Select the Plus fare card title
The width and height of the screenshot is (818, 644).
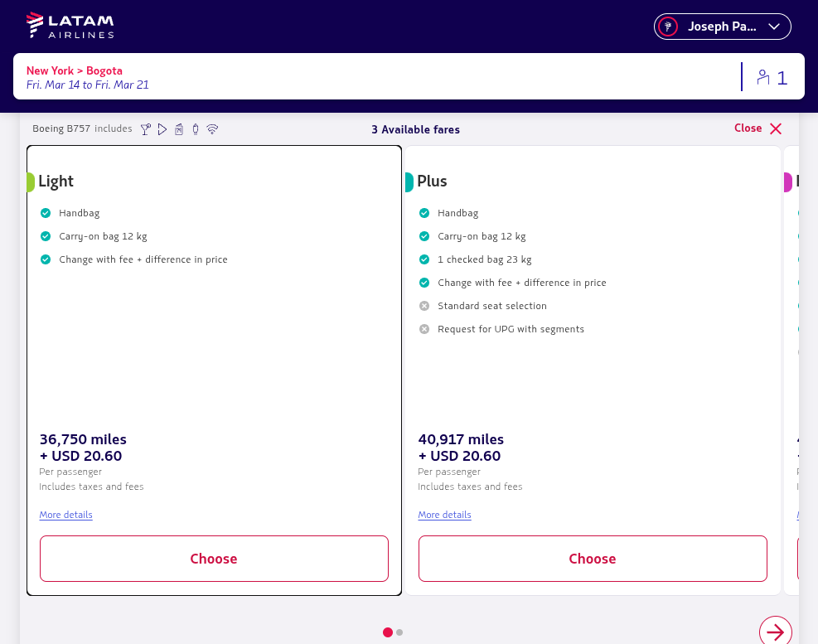pos(432,181)
